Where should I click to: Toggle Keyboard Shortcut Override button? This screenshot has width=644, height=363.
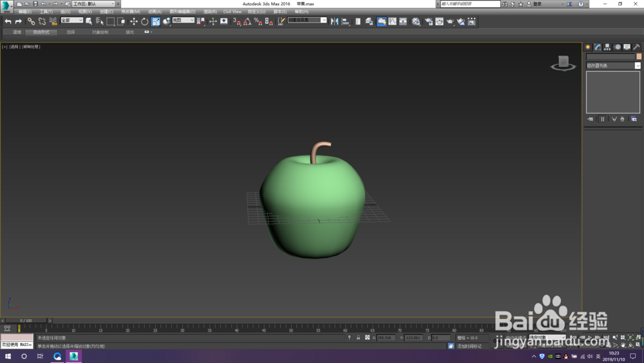pos(224,21)
